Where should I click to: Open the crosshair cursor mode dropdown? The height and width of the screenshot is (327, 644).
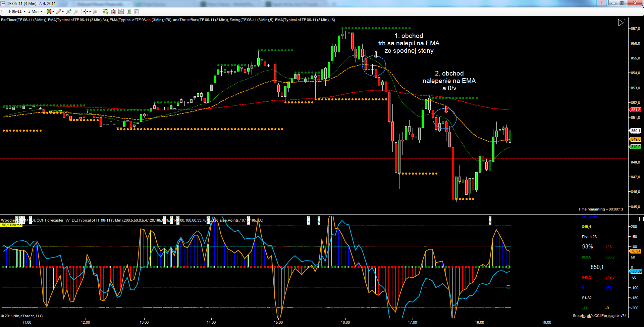90,11
